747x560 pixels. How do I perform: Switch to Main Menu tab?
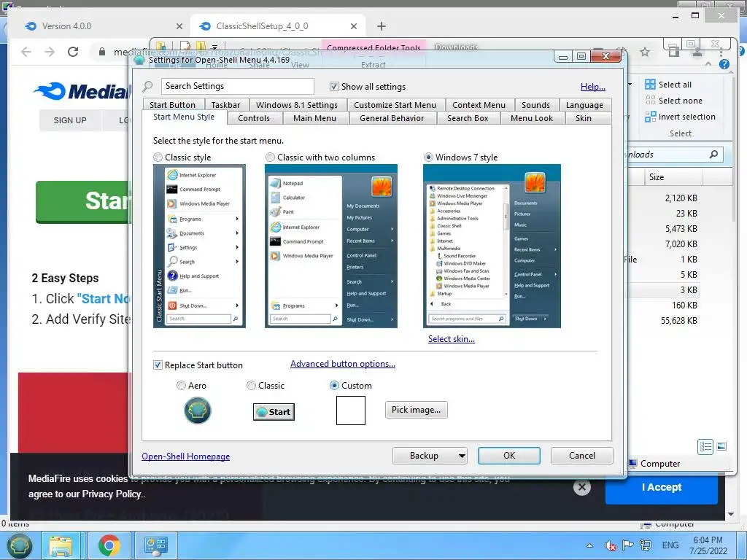[315, 118]
